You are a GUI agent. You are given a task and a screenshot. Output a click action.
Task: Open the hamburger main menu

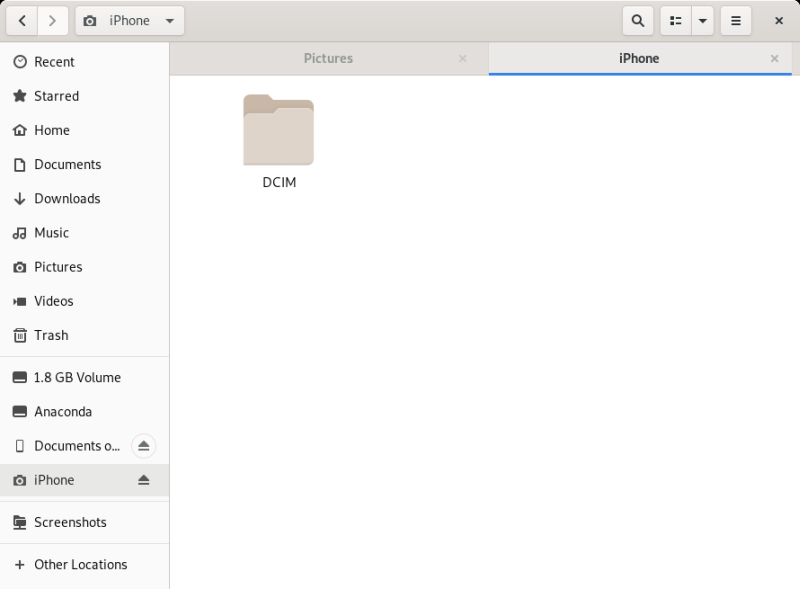736,21
